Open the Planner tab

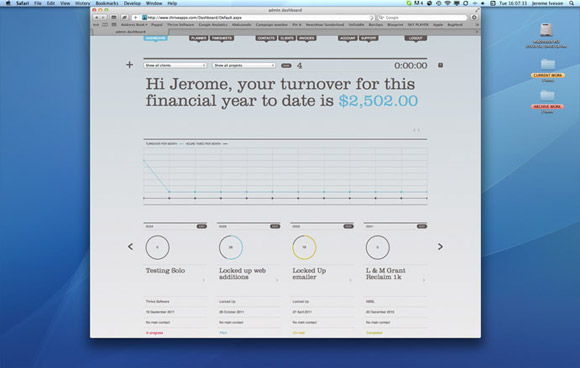tap(199, 38)
